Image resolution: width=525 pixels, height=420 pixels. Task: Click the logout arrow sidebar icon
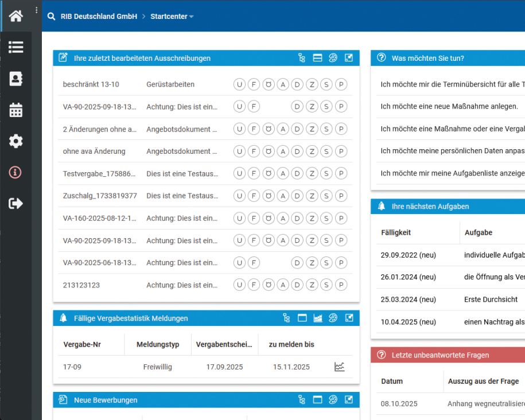tap(16, 203)
